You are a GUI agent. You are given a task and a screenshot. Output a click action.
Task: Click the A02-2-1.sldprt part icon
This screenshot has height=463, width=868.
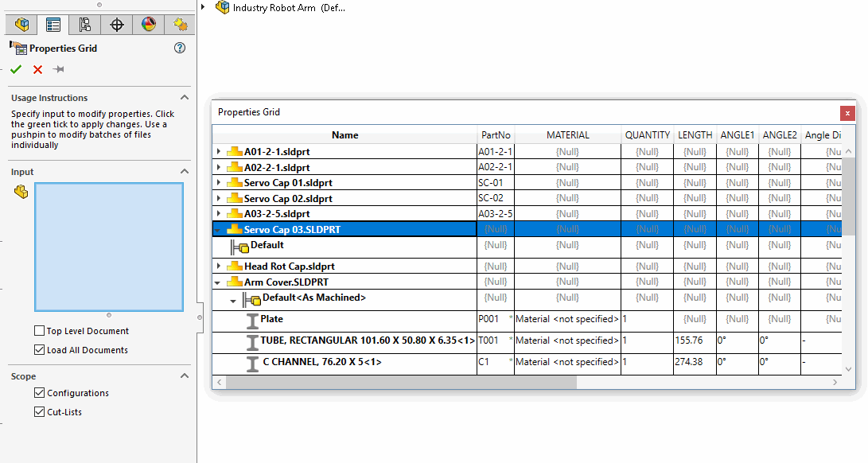point(235,167)
